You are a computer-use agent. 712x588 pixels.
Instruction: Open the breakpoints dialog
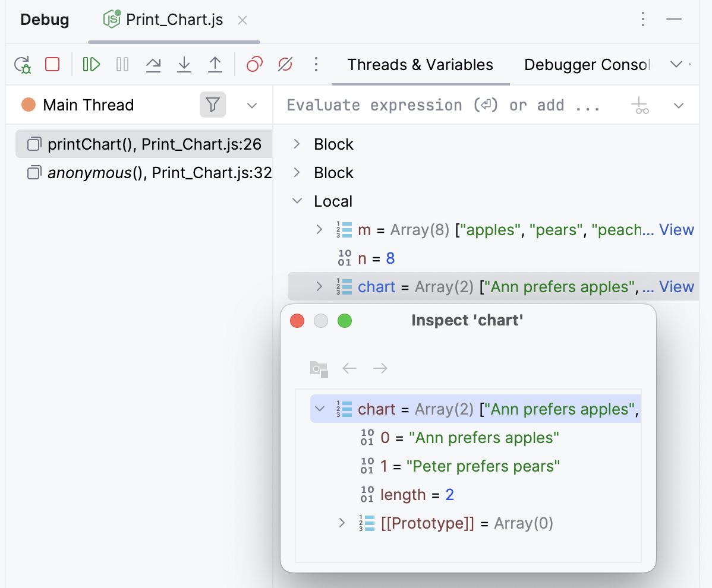click(254, 64)
